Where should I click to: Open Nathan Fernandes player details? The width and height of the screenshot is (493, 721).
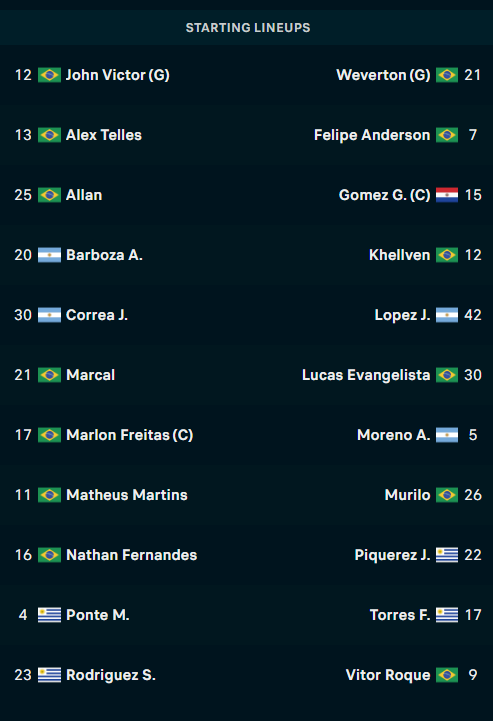(x=132, y=555)
